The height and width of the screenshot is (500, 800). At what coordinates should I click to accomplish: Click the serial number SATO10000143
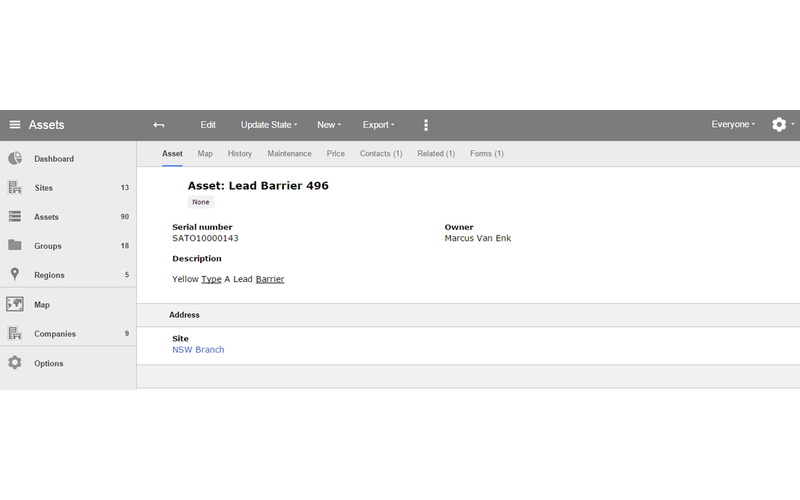click(x=205, y=238)
